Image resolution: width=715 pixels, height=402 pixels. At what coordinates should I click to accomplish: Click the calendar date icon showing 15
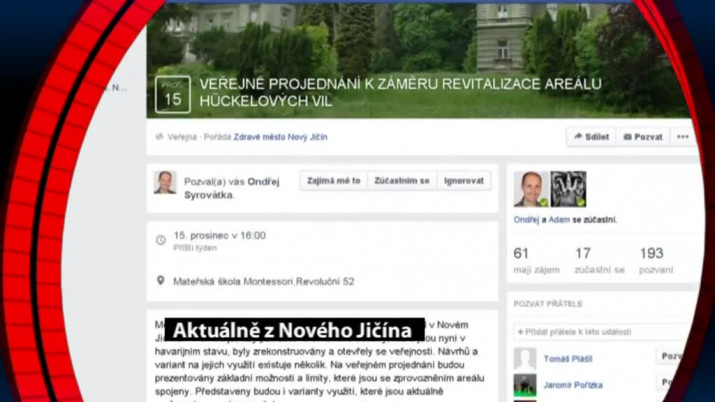coord(172,93)
